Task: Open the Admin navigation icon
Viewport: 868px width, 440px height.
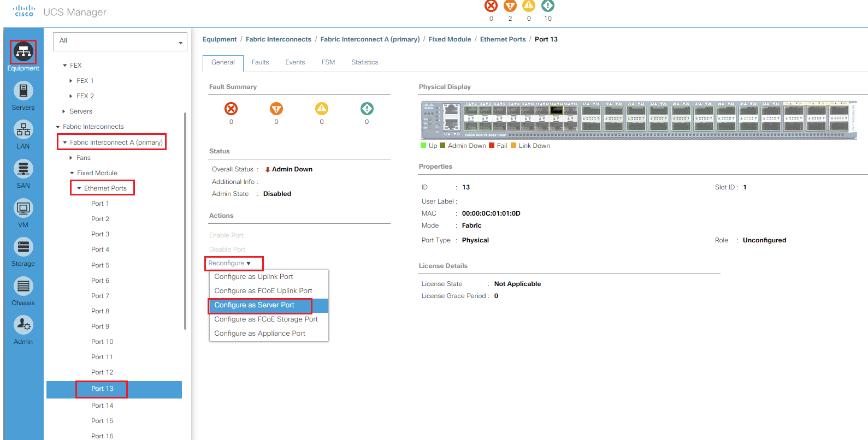Action: pyautogui.click(x=23, y=325)
